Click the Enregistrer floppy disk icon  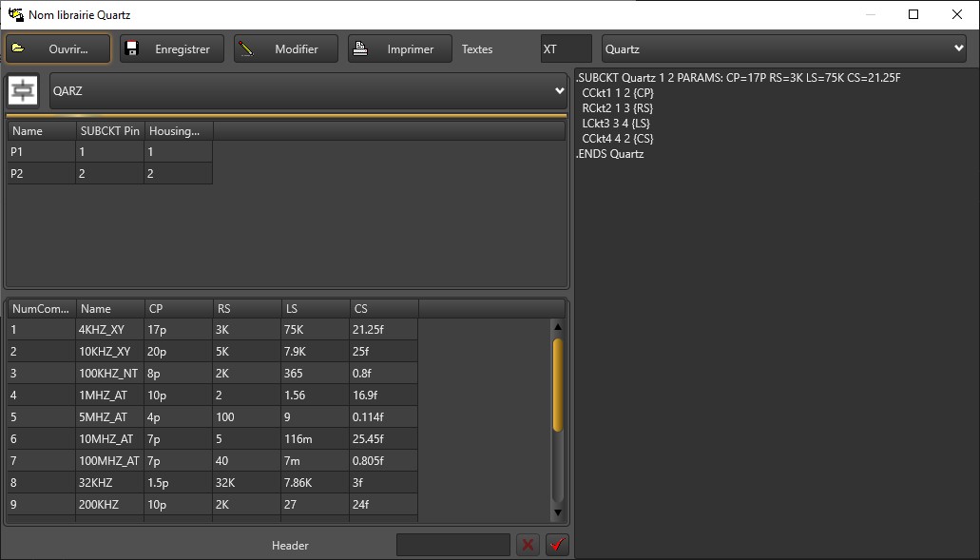133,48
